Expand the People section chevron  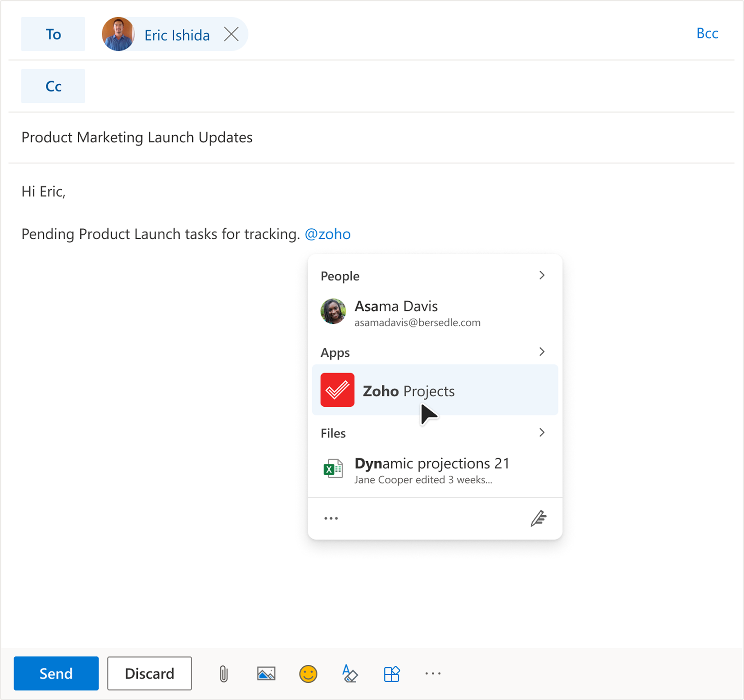pyautogui.click(x=542, y=276)
